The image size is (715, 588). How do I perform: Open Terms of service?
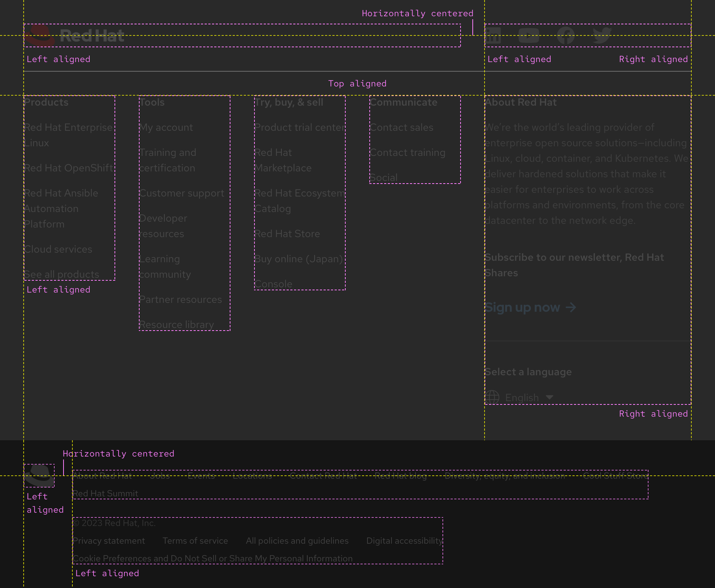(195, 541)
